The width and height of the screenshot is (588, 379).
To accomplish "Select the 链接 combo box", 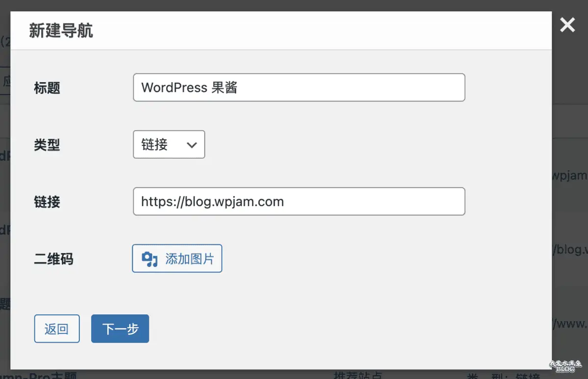I will (169, 144).
